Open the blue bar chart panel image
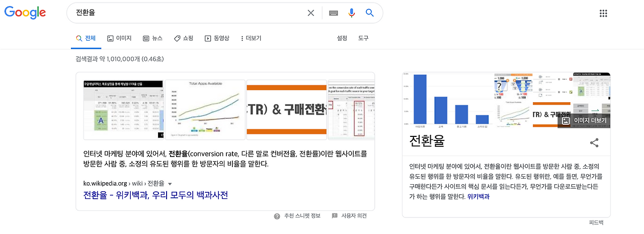 point(448,100)
